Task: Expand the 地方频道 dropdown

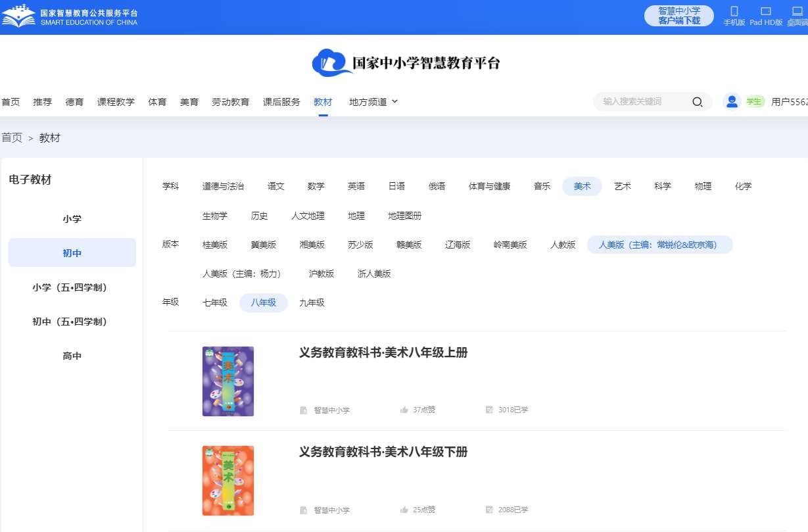Action: tap(373, 102)
